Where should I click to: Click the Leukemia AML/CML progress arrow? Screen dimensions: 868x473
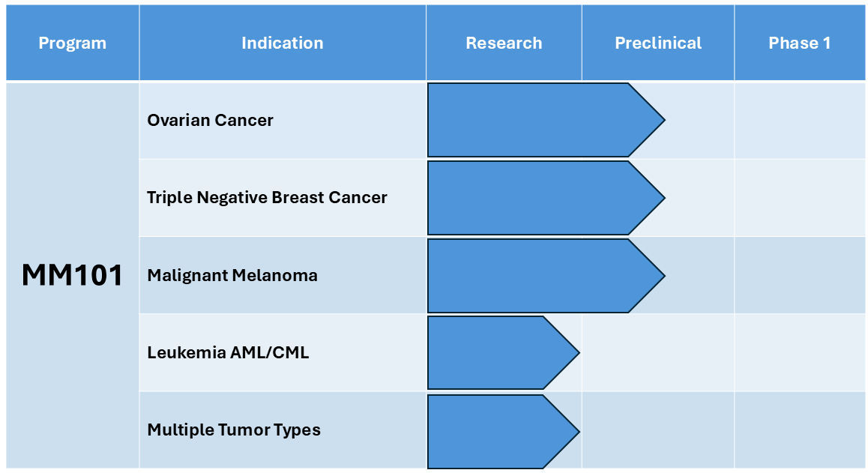(x=503, y=353)
